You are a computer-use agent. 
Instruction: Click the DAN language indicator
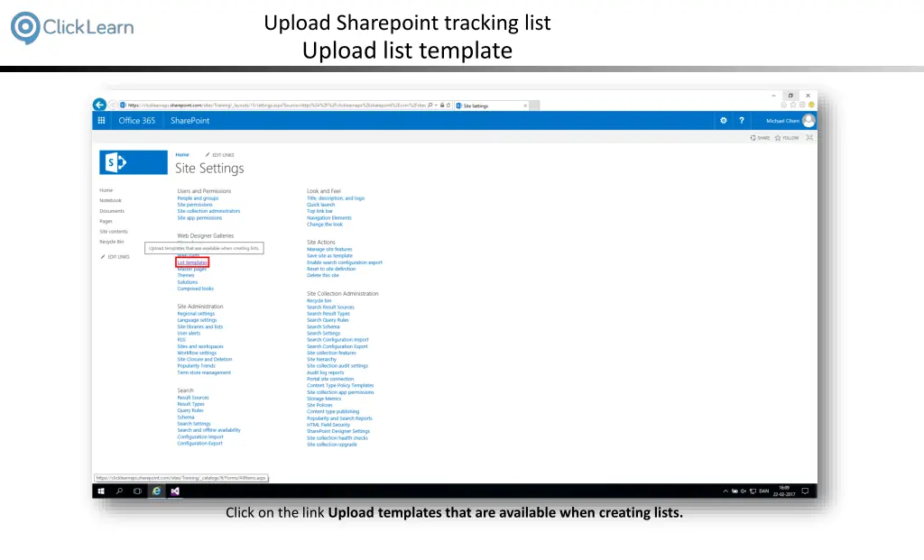(x=763, y=491)
